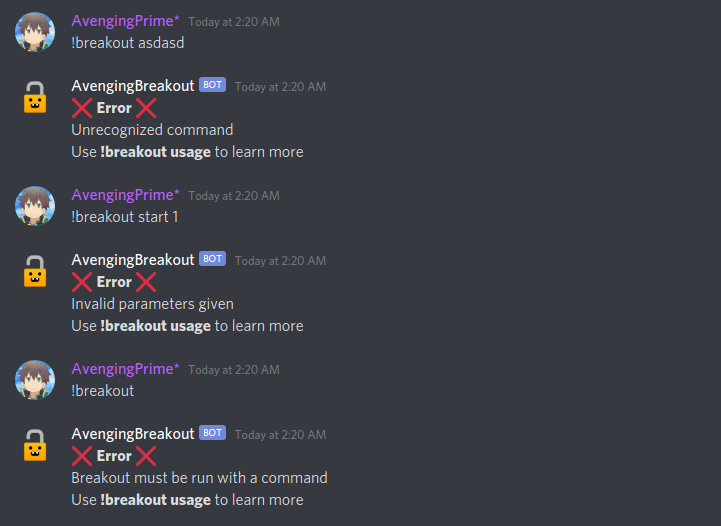Click the timestamp on the last AvengingBreakout message
The width and height of the screenshot is (721, 526).
(x=280, y=435)
